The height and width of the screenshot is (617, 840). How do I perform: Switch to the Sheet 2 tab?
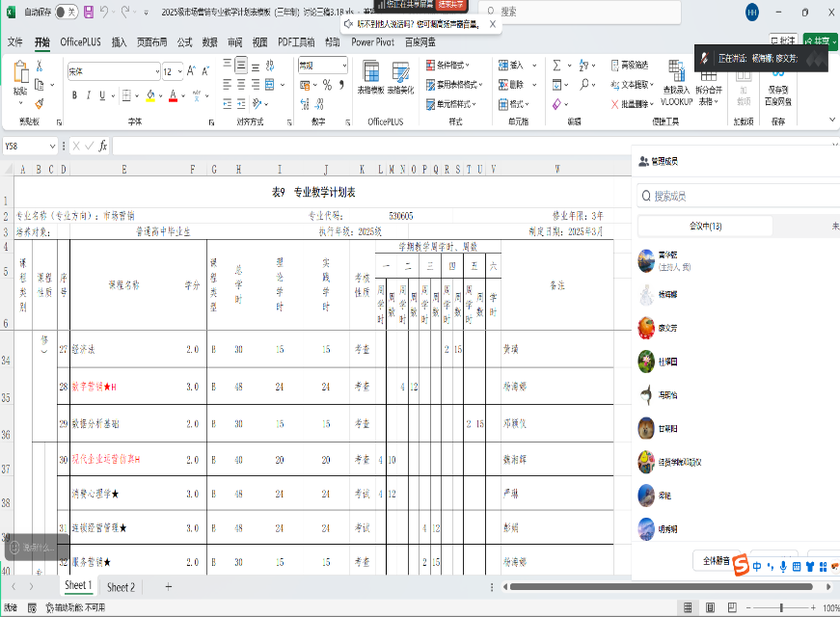point(121,587)
